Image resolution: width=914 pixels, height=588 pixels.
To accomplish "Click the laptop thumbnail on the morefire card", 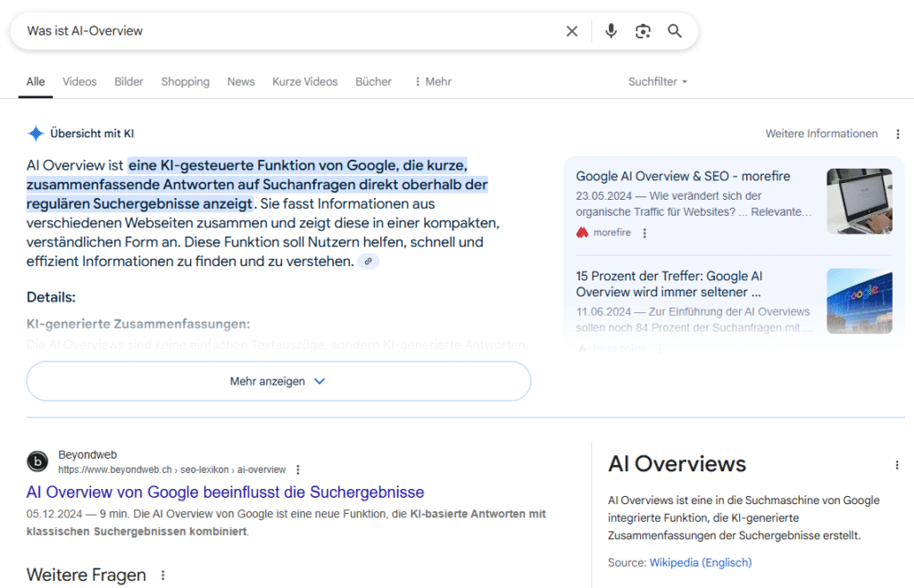I will click(860, 201).
